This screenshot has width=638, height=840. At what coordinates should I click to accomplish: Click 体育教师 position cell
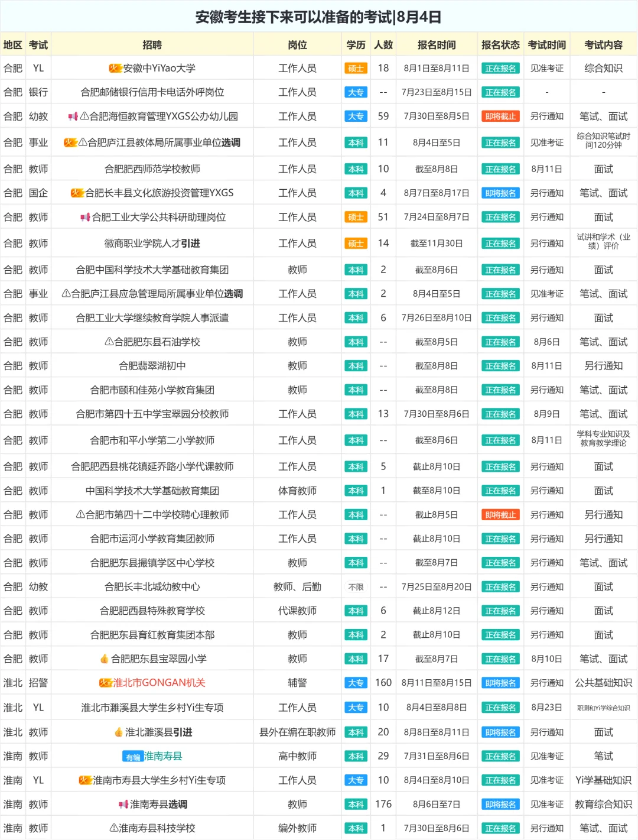tap(298, 491)
